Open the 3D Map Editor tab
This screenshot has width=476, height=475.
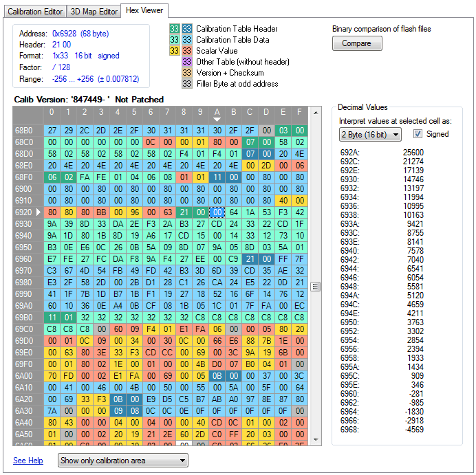94,12
